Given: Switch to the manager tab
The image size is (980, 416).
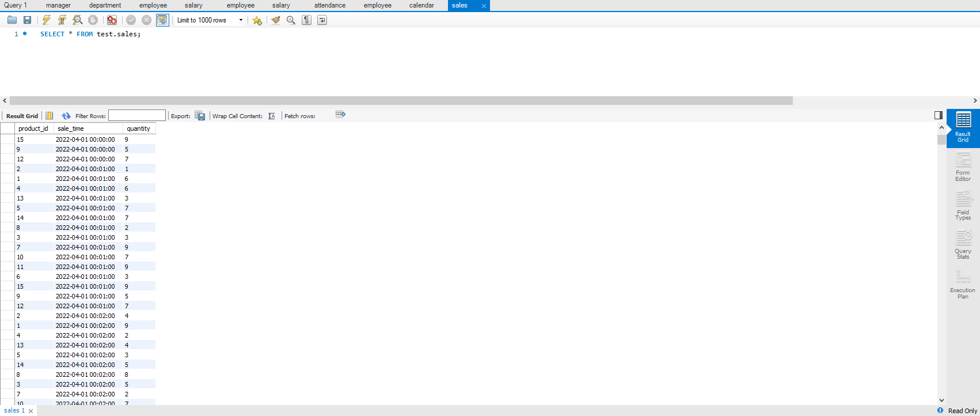Looking at the screenshot, I should tap(58, 5).
